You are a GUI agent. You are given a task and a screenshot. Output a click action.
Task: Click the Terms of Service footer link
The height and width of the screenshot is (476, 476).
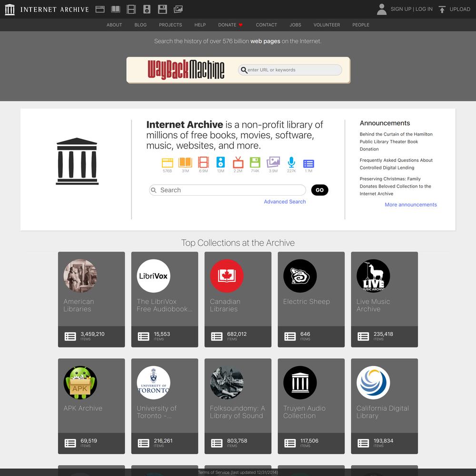click(238, 472)
